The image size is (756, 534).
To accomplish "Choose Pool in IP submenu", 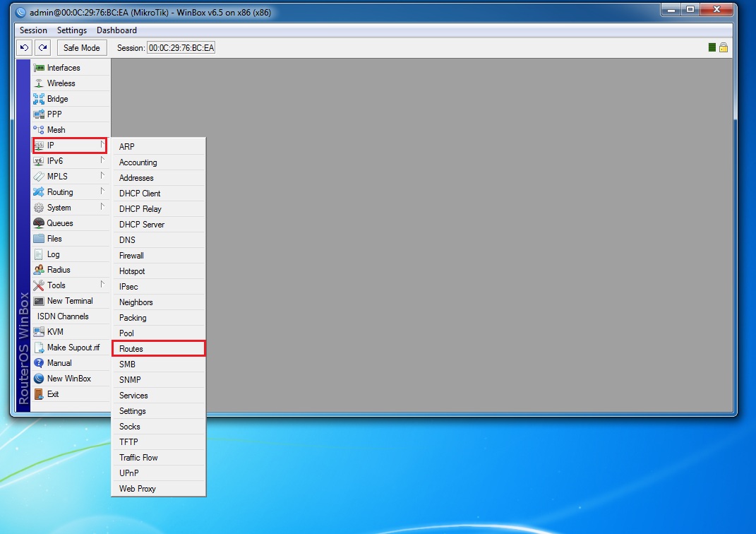I will (159, 333).
